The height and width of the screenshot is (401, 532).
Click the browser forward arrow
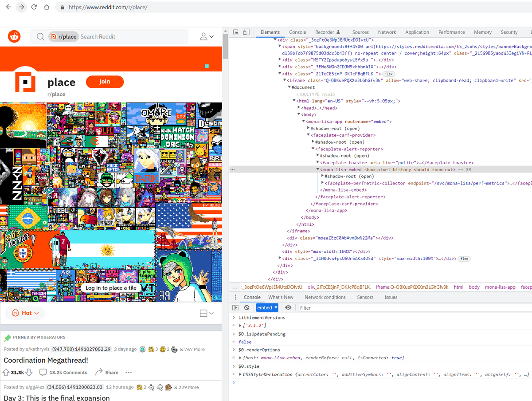point(21,7)
